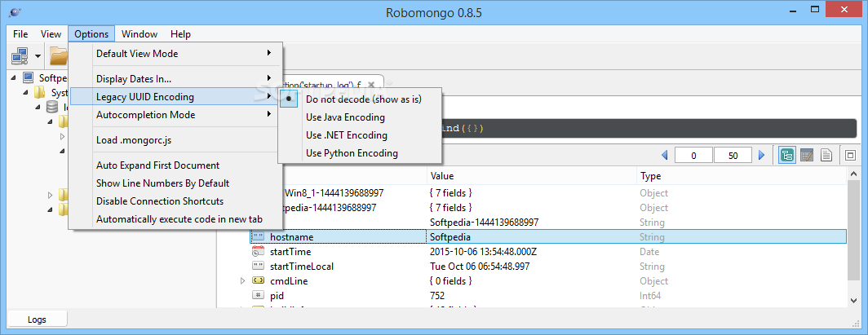
Task: Click the Type column header
Action: point(742,176)
